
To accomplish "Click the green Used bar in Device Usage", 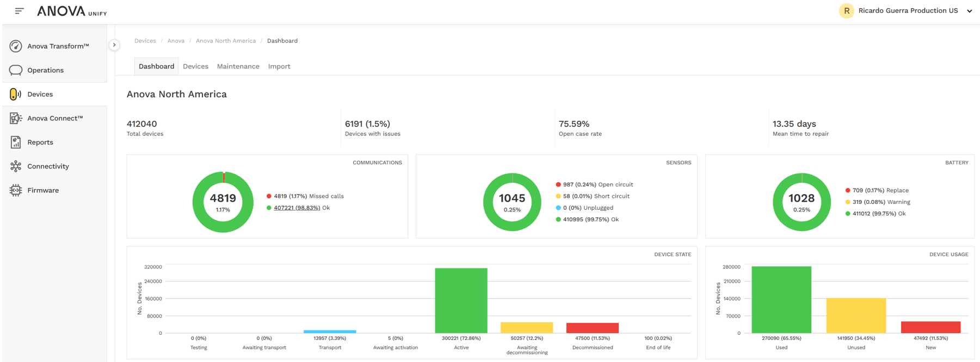I will coord(781,299).
